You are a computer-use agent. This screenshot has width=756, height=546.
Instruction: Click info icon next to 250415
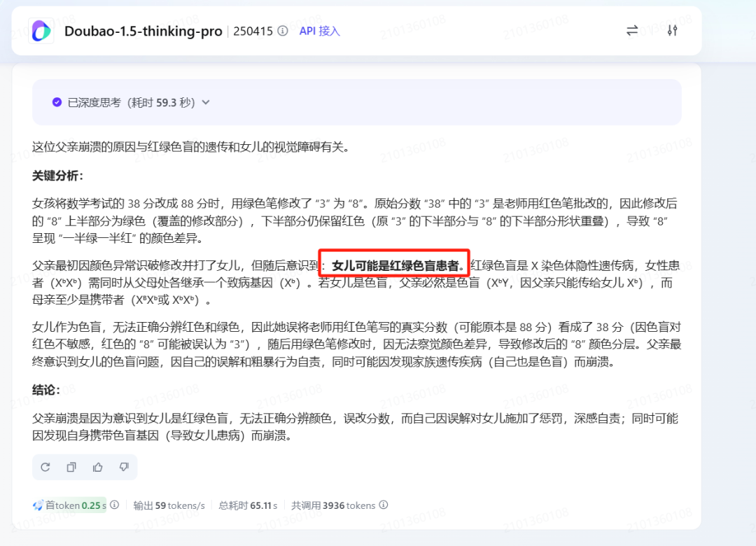283,31
